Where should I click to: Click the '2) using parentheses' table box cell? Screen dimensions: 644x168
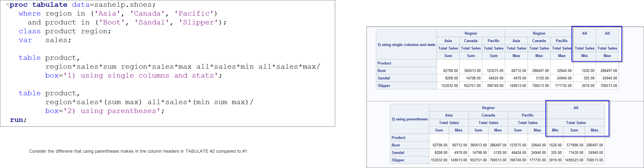(x=409, y=119)
